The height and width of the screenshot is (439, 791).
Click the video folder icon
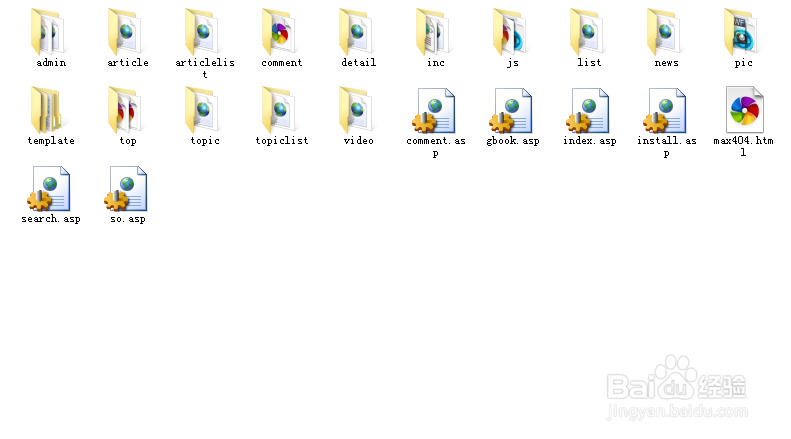click(x=357, y=110)
